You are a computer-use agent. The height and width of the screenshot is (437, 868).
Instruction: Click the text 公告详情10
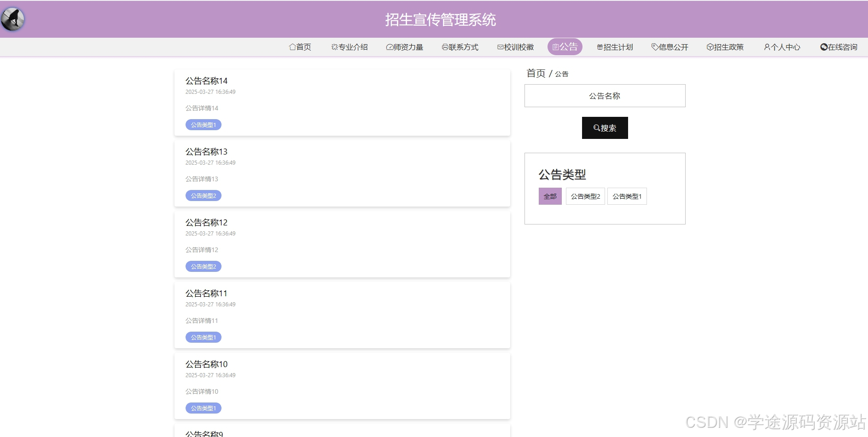(202, 391)
